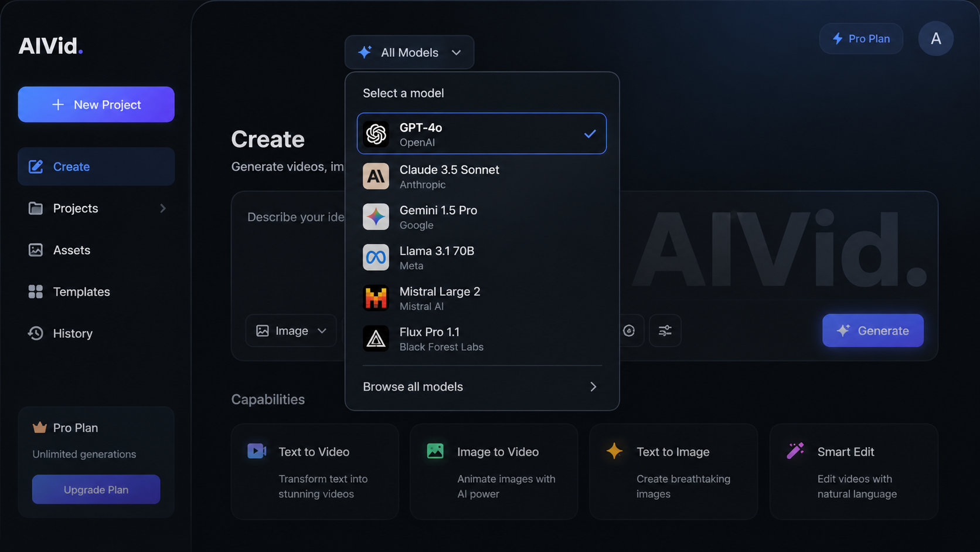
Task: Open the generation settings sliders icon
Action: 665,331
